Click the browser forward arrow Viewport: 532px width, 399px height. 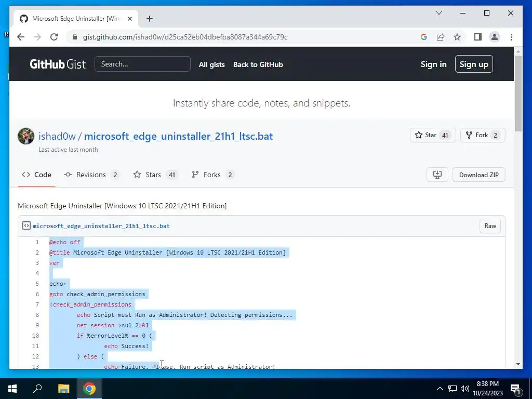click(37, 37)
